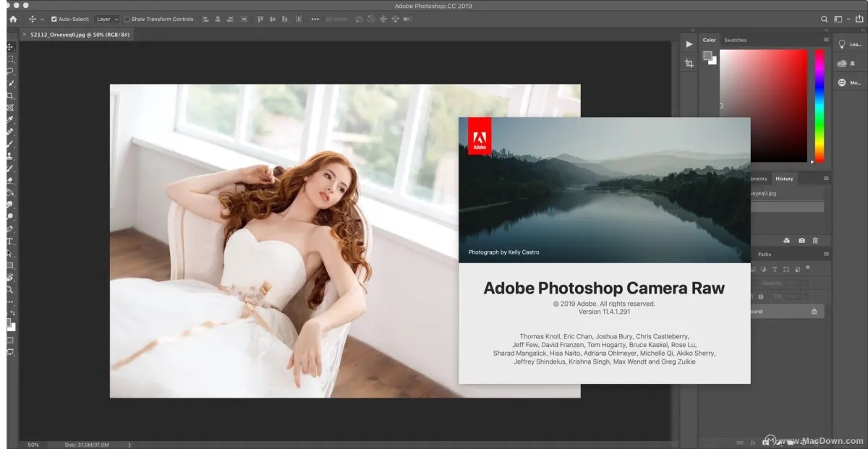Delete current state with the History trash icon

(815, 240)
